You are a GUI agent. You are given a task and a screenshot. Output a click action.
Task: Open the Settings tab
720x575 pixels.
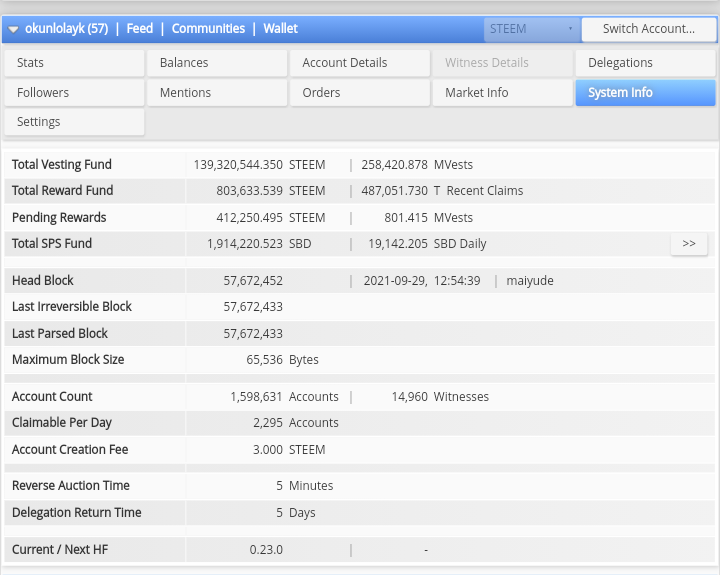pos(74,122)
